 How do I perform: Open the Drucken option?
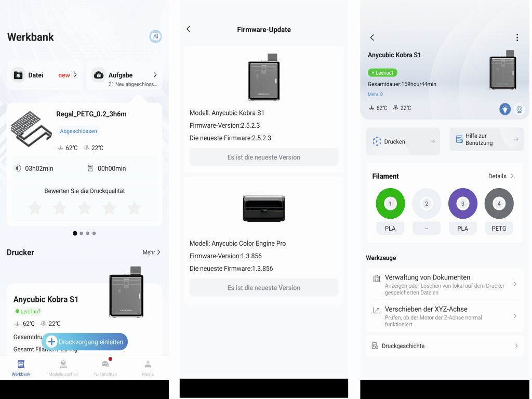coord(403,141)
